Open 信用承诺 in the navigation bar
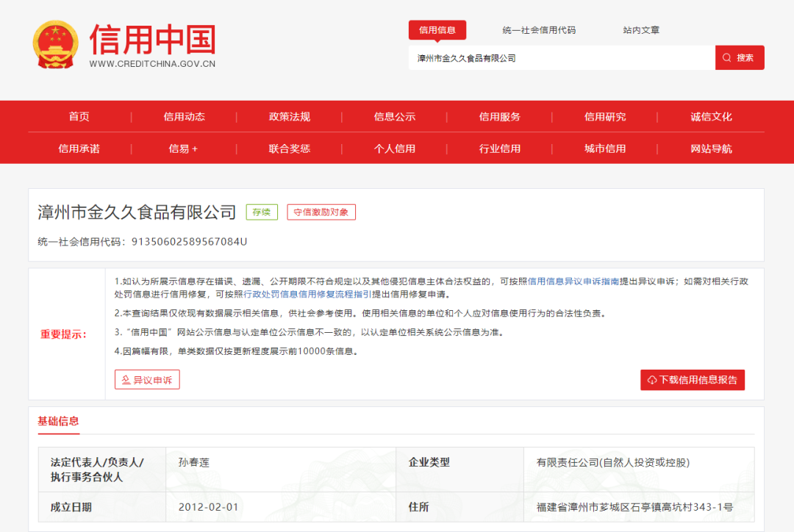 (x=79, y=148)
